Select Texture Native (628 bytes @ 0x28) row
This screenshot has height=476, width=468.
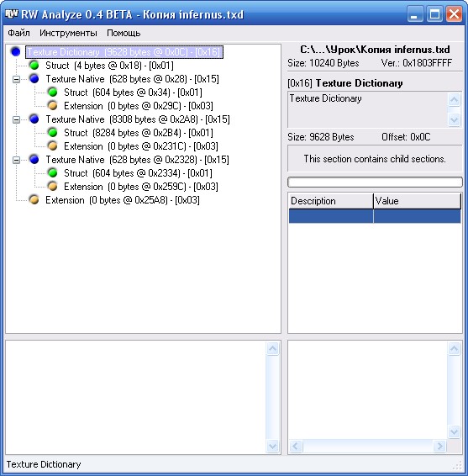132,79
